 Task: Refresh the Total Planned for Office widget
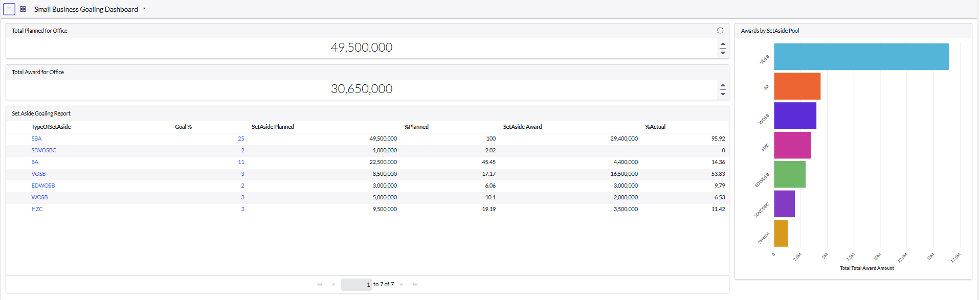click(x=720, y=31)
